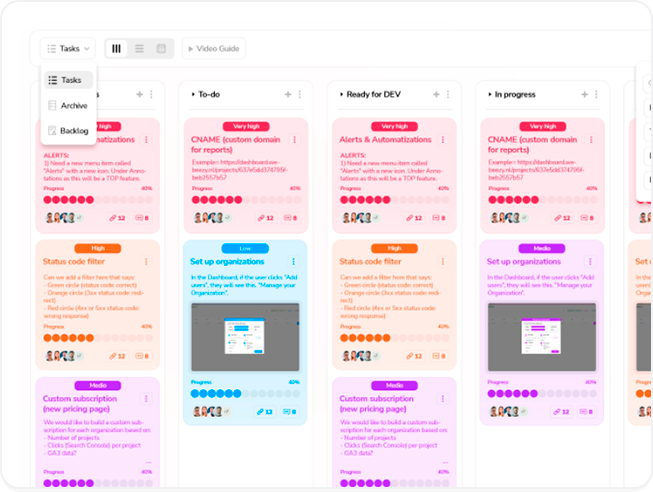Image resolution: width=653 pixels, height=492 pixels.
Task: Select Archive from the dropdown menu
Action: coord(72,105)
